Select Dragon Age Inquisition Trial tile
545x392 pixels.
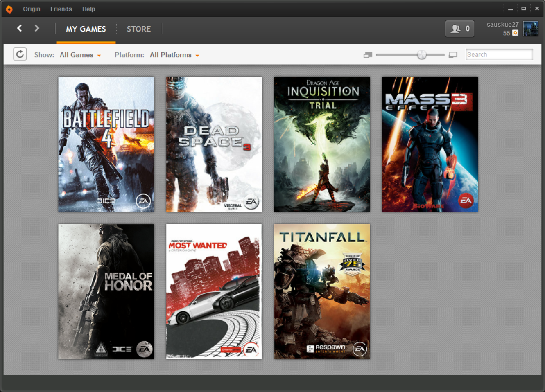tap(322, 144)
